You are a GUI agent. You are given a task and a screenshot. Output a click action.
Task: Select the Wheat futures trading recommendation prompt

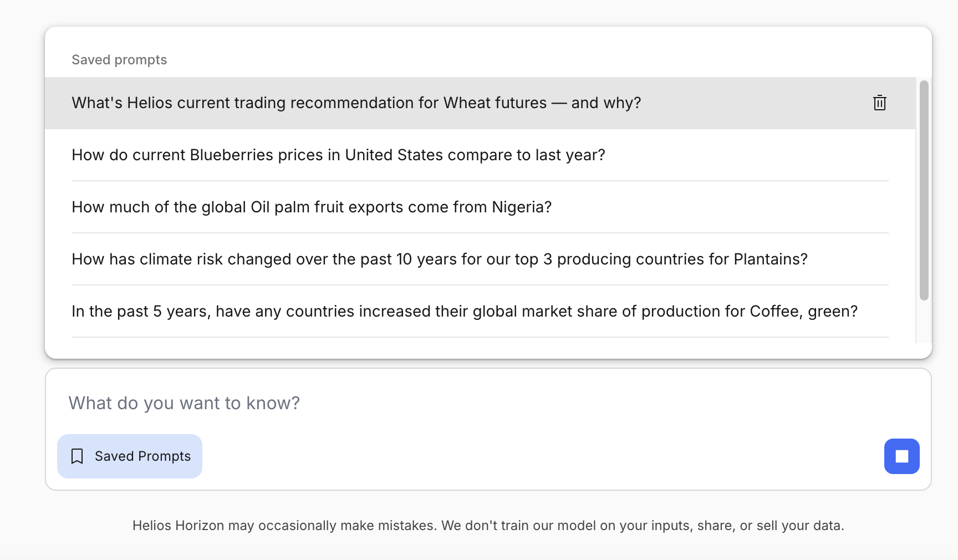click(x=356, y=103)
